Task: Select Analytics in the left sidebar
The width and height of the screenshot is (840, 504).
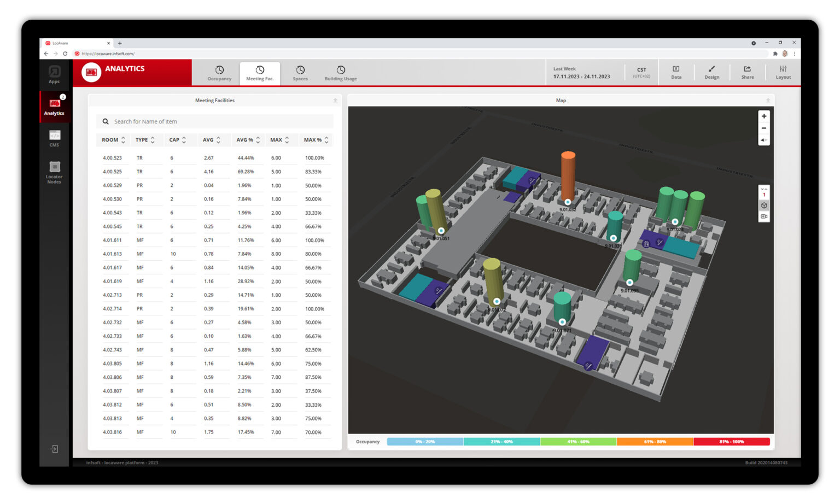Action: coord(54,107)
